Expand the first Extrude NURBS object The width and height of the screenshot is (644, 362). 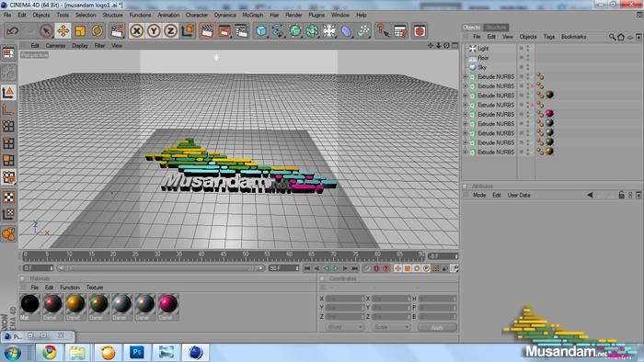(x=466, y=76)
